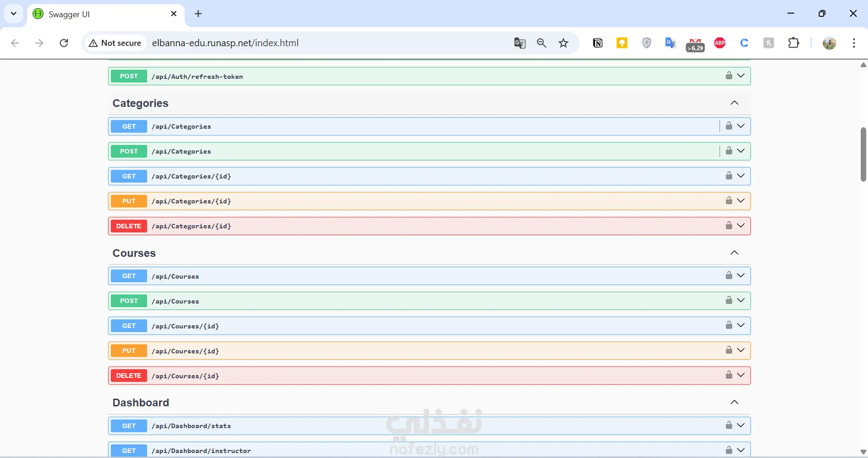868x458 pixels.
Task: Click the lock icon on GET /api/Categories/{id}
Action: (x=729, y=176)
